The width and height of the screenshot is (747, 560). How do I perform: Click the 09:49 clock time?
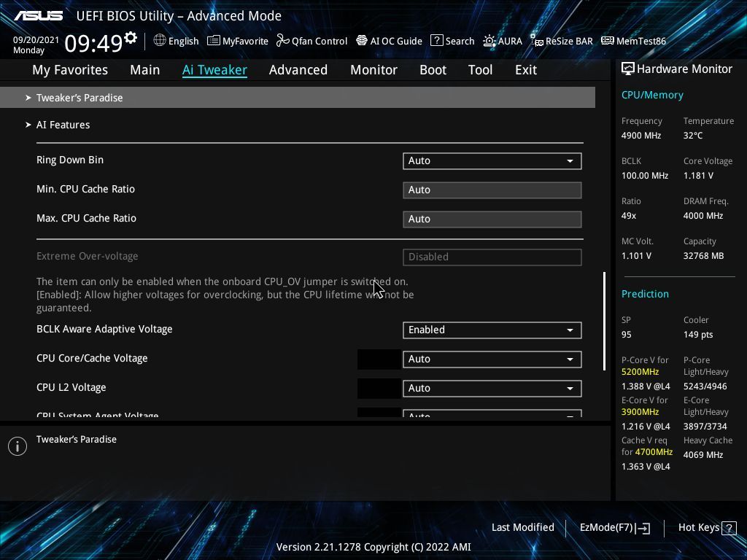pyautogui.click(x=94, y=43)
